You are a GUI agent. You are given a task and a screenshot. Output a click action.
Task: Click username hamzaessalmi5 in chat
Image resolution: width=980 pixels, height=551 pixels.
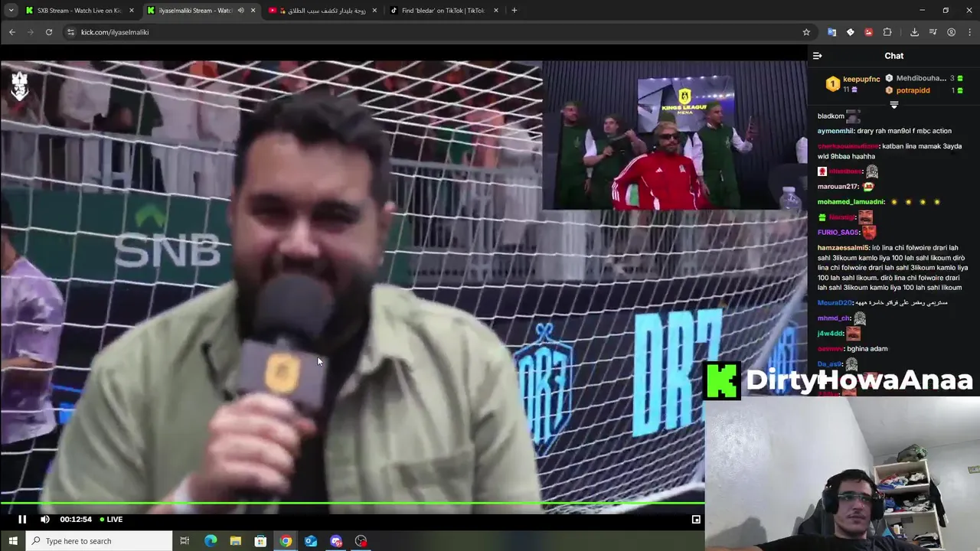tap(843, 247)
